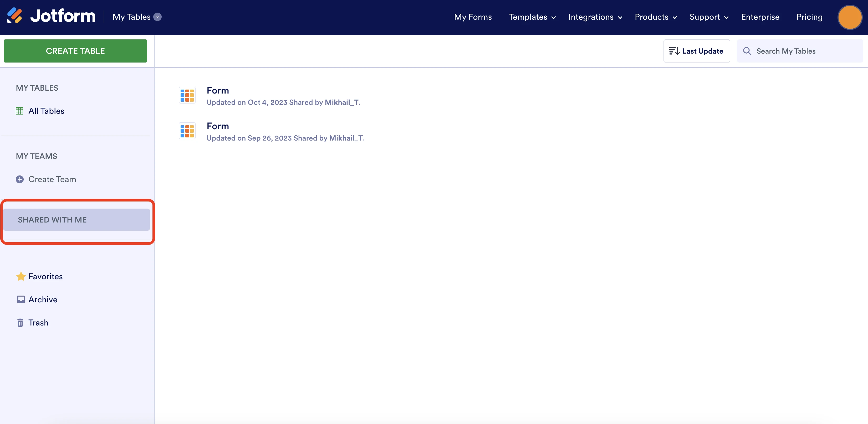This screenshot has height=424, width=868.
Task: Click the yellow Favorites star icon
Action: [x=21, y=276]
